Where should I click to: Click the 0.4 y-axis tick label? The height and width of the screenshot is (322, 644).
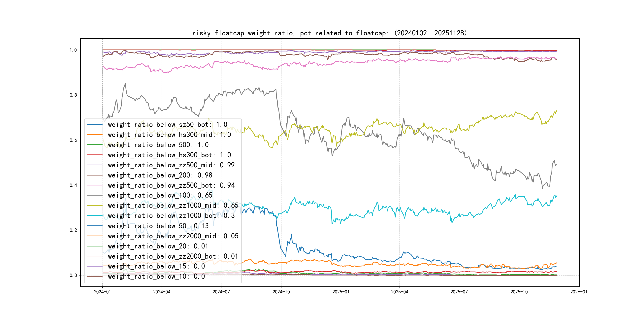click(x=73, y=185)
